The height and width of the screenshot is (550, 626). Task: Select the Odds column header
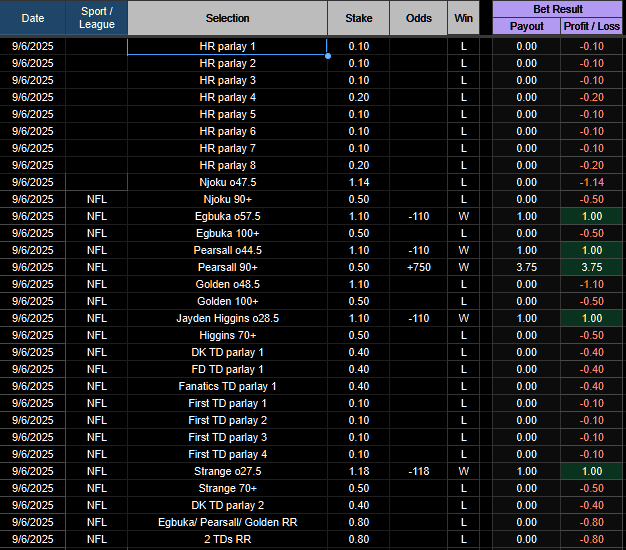click(418, 18)
